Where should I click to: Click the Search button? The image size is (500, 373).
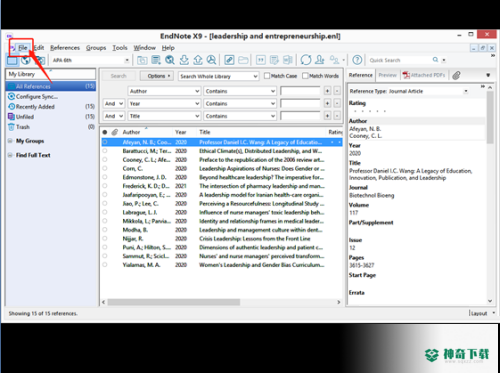[x=118, y=76]
